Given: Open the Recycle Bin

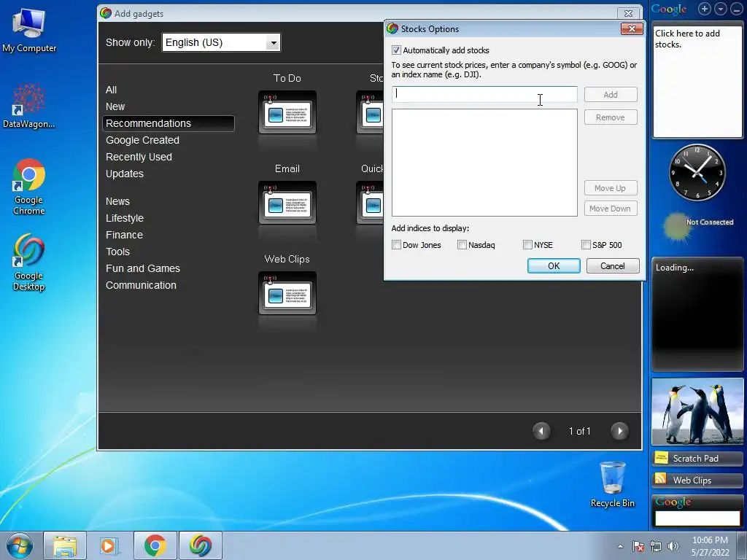Looking at the screenshot, I should click(613, 484).
